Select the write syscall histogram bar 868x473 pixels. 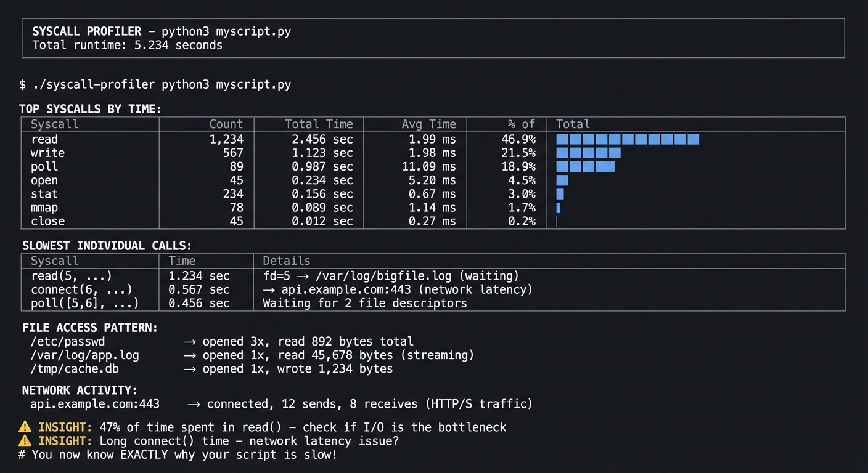click(x=589, y=153)
